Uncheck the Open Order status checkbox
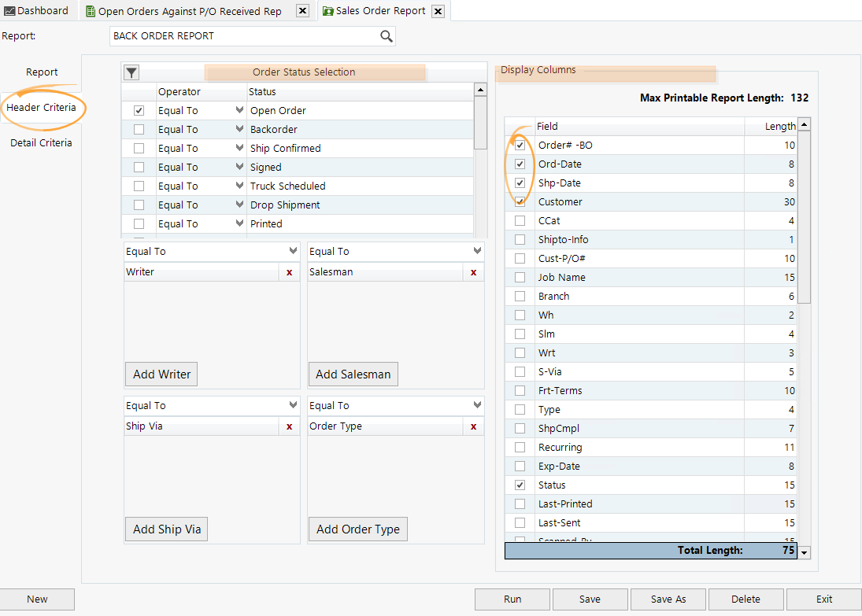 click(x=139, y=111)
